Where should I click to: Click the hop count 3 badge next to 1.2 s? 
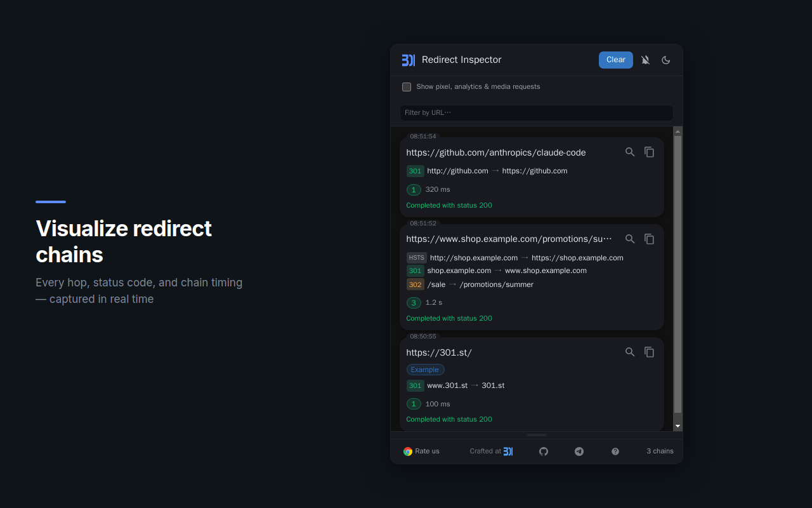tap(414, 303)
